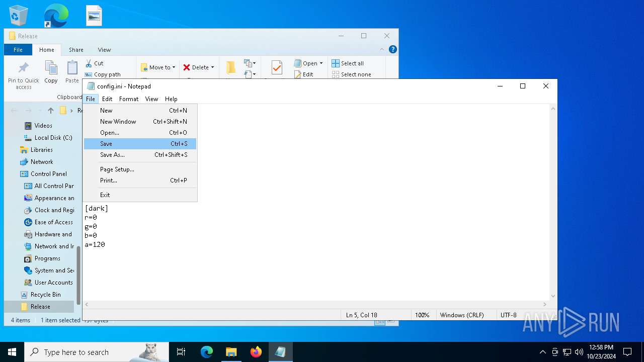Open the Open button dropdown in Explorer

click(308, 63)
